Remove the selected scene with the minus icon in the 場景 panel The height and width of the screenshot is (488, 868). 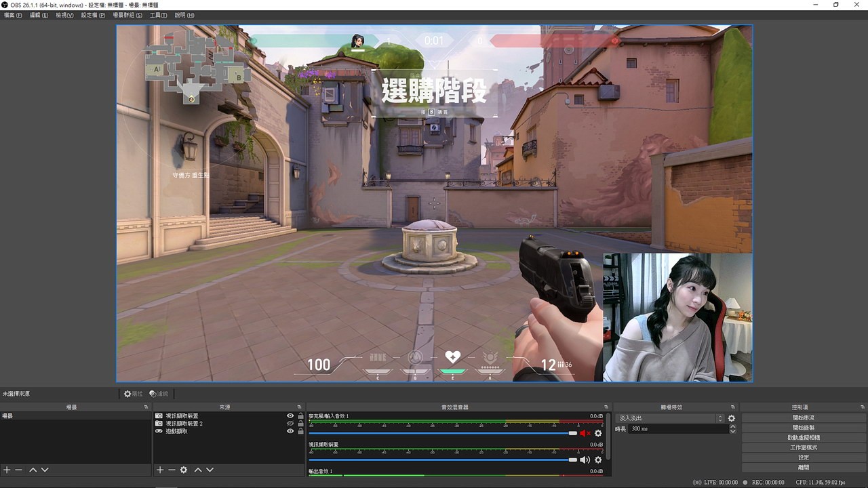tap(19, 470)
